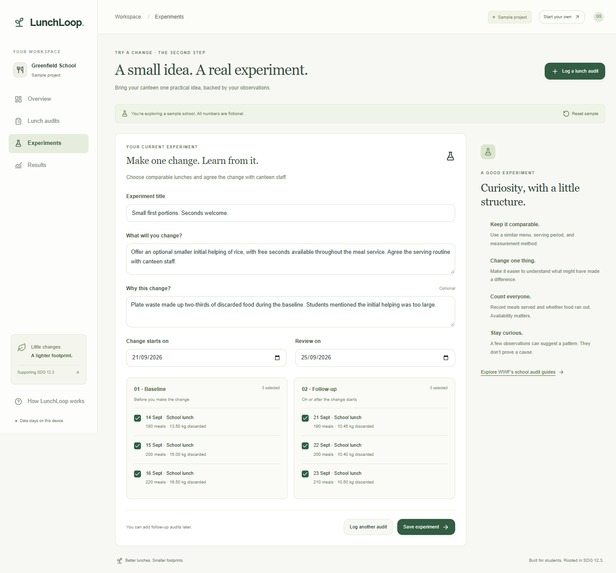Click the flask icon in experiment card header
Screen dimensions: 616x573
pyautogui.click(x=450, y=156)
